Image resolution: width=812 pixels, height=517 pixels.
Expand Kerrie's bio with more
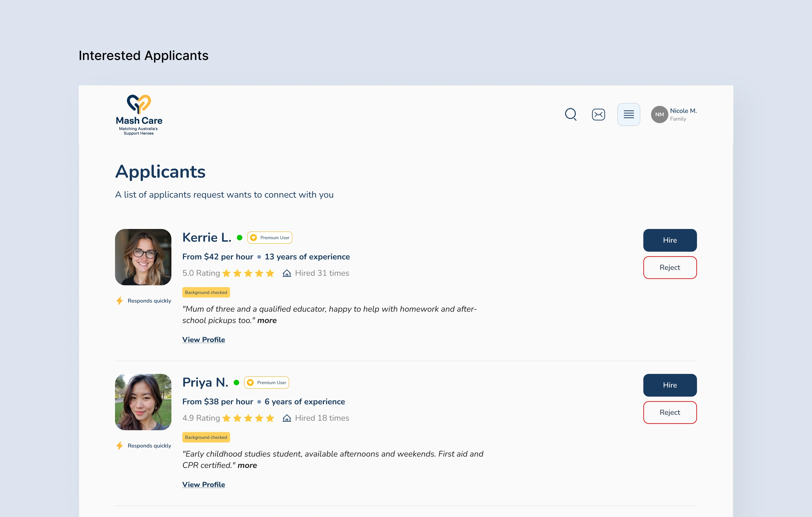coord(267,321)
